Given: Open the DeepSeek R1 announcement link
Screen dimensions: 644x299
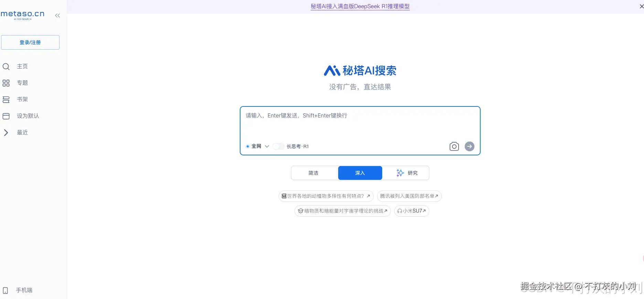Looking at the screenshot, I should 360,7.
